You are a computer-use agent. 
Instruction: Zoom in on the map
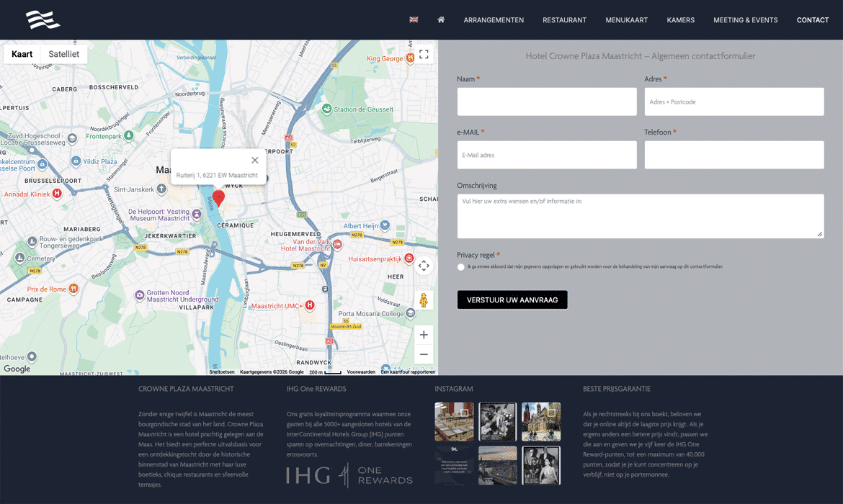(x=424, y=335)
